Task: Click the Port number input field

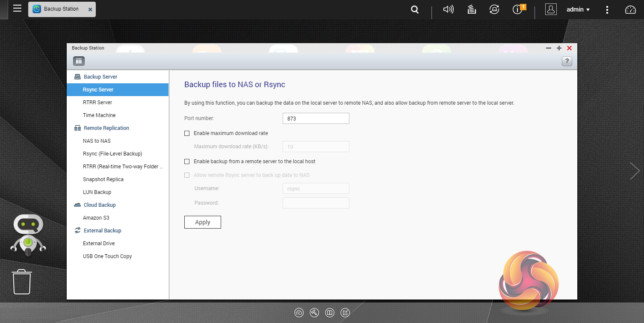Action: pyautogui.click(x=316, y=118)
